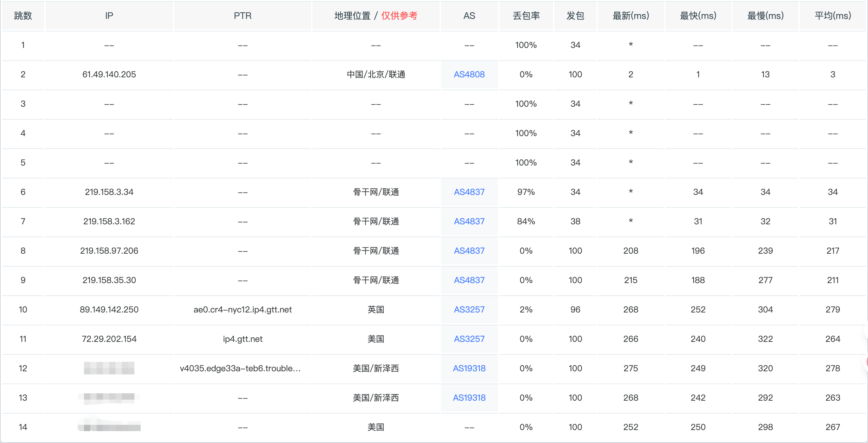Click the 仅供参考 red header text

(x=399, y=16)
